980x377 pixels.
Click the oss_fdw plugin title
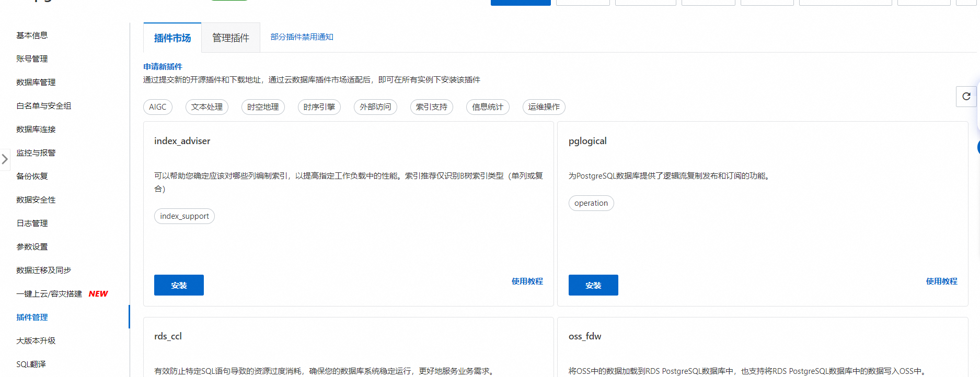(x=585, y=336)
